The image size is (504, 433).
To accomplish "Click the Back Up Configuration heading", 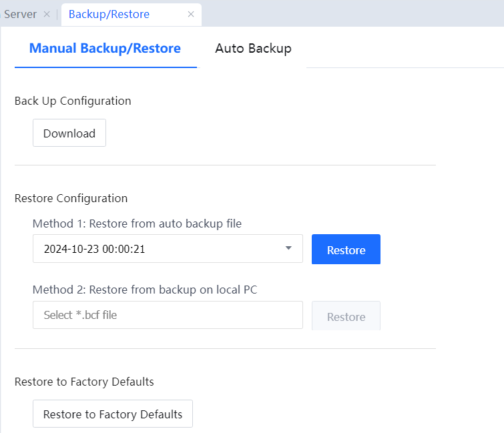I will [x=73, y=101].
